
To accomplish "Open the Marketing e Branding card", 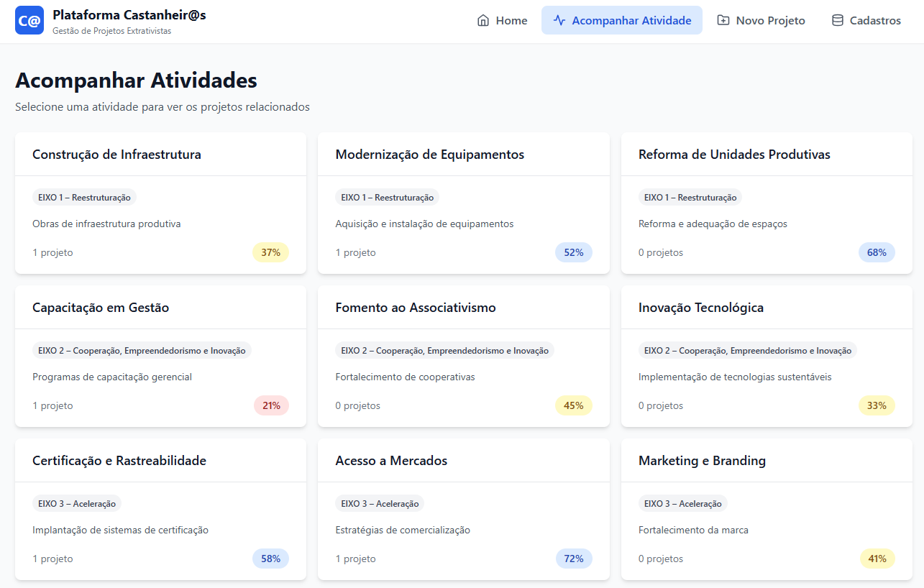I will pyautogui.click(x=767, y=509).
